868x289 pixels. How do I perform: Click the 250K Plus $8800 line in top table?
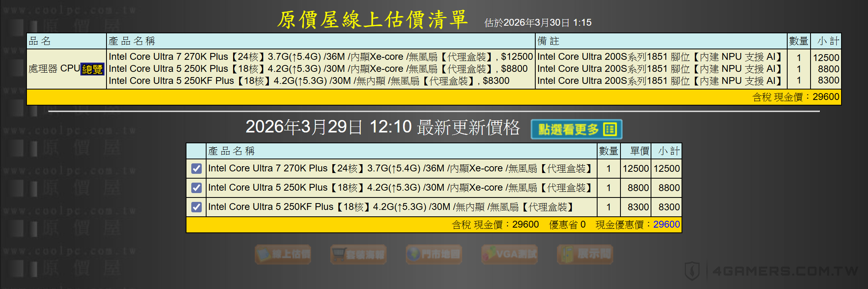click(318, 69)
